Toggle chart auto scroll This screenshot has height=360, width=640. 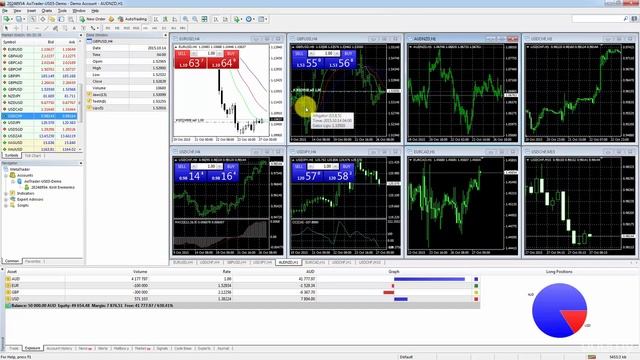click(x=216, y=19)
